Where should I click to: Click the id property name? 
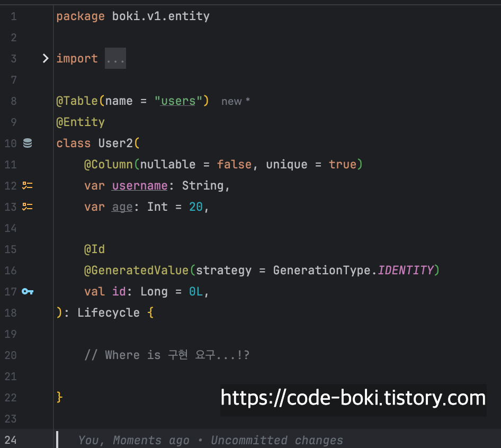tap(119, 291)
